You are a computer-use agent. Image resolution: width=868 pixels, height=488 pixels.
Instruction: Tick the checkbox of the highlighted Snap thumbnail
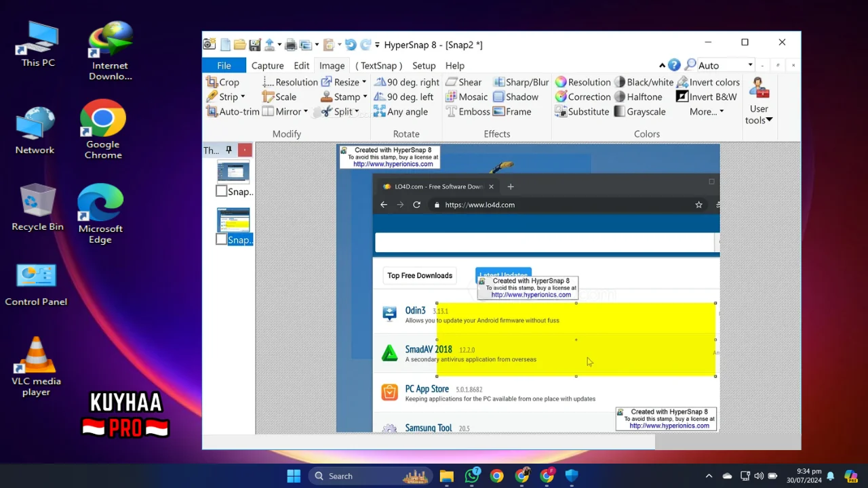[221, 239]
